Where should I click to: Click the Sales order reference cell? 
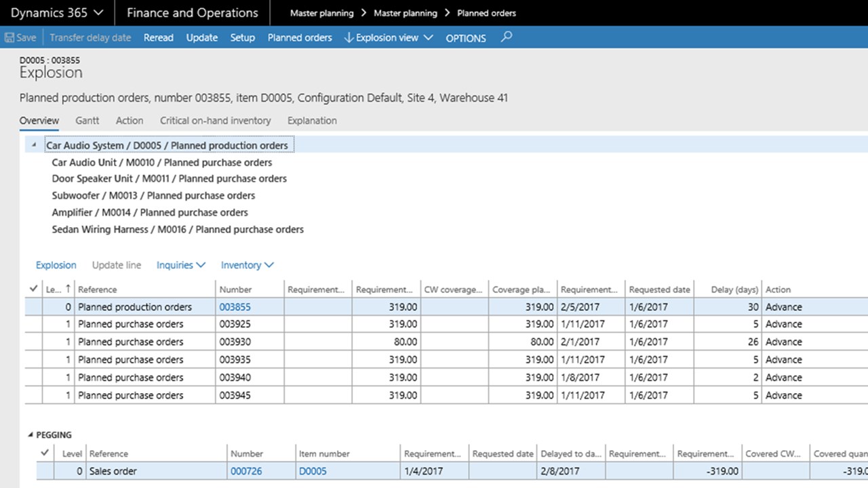coord(156,471)
